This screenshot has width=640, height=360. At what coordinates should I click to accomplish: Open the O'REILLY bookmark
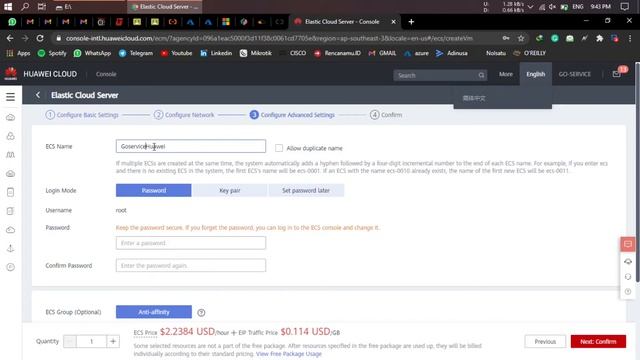pos(529,53)
